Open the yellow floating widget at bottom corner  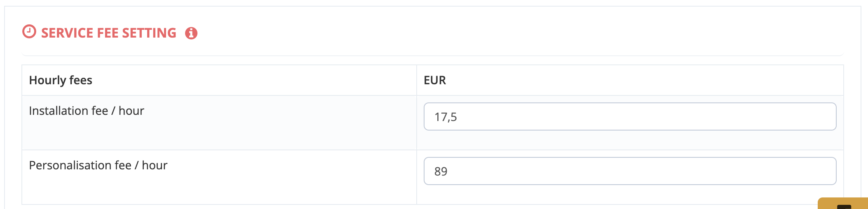843,203
